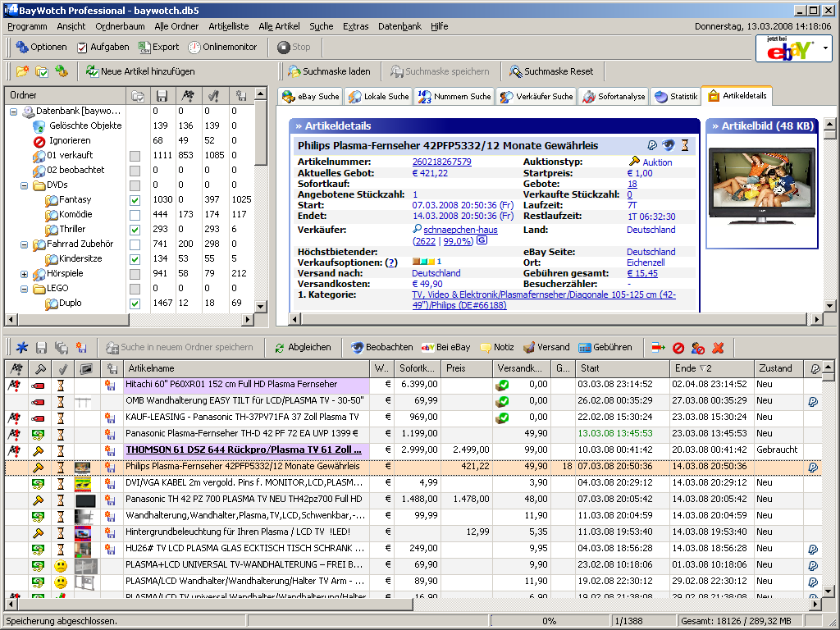Click the blue eye icon in Artikeldetails header
This screenshot has height=630, width=840.
click(x=668, y=145)
